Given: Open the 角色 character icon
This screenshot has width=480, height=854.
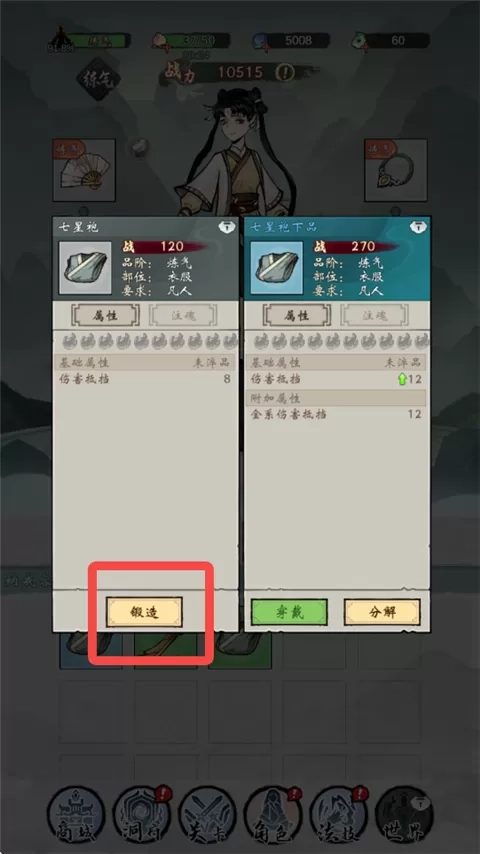Looking at the screenshot, I should 272,814.
